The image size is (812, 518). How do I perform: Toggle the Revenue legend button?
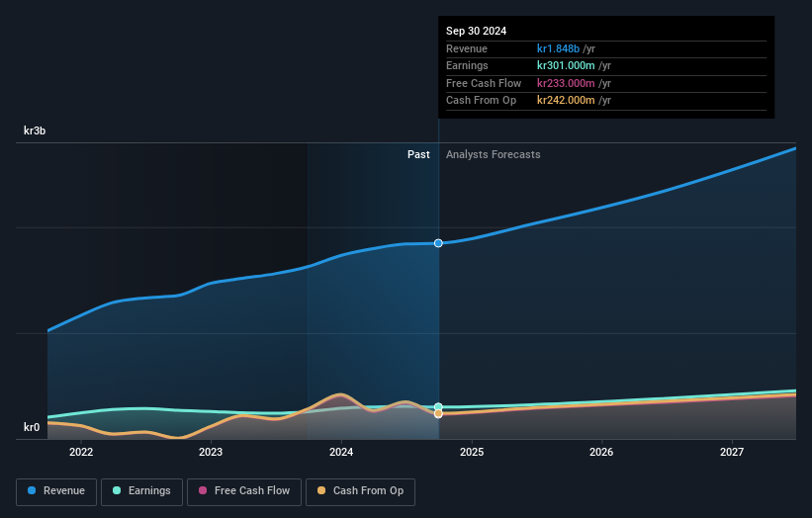[x=56, y=491]
